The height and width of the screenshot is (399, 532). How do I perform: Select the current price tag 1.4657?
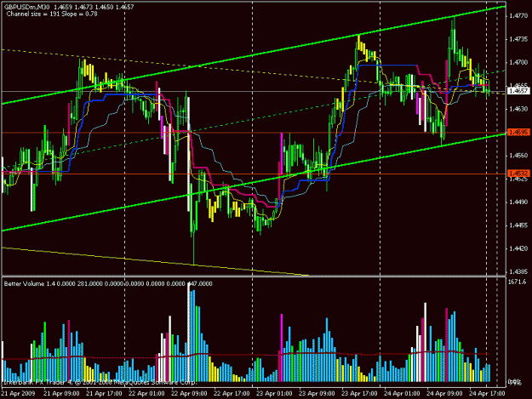[518, 91]
